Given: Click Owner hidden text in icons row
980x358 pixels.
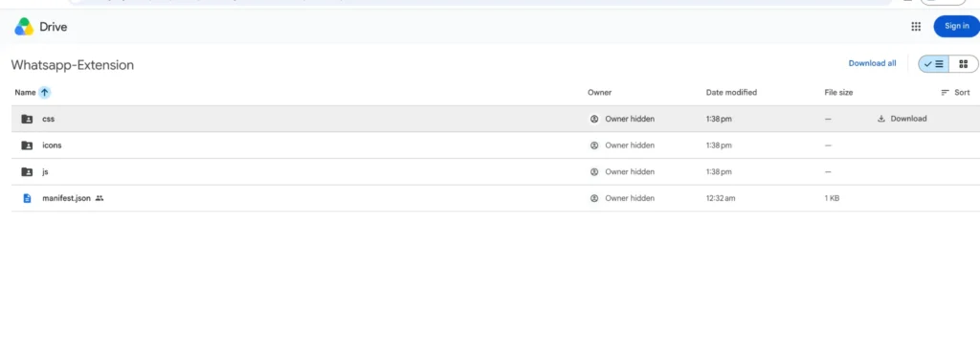Looking at the screenshot, I should pos(630,145).
